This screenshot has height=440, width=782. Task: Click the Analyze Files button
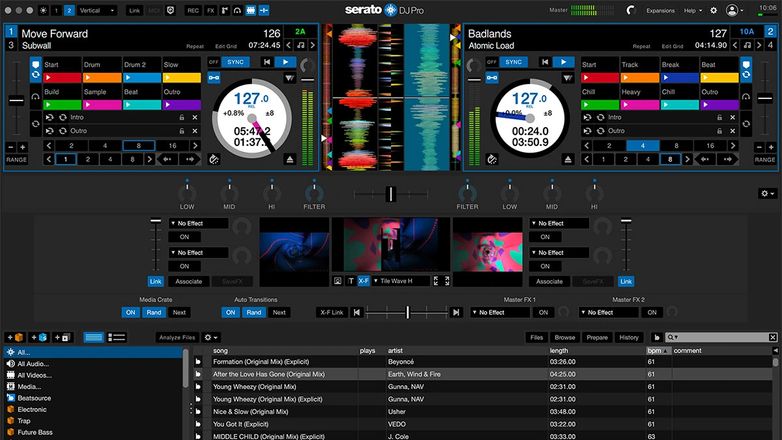pyautogui.click(x=177, y=337)
